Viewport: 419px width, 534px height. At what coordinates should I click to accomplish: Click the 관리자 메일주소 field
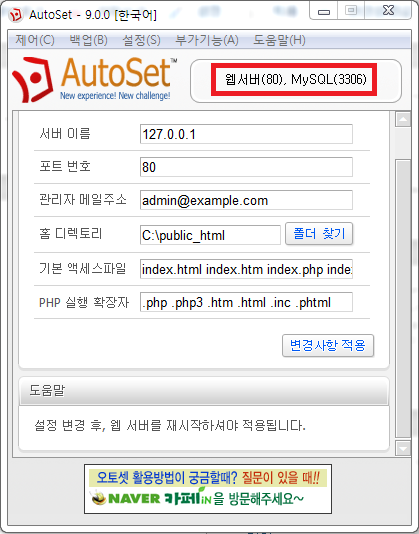tap(246, 200)
